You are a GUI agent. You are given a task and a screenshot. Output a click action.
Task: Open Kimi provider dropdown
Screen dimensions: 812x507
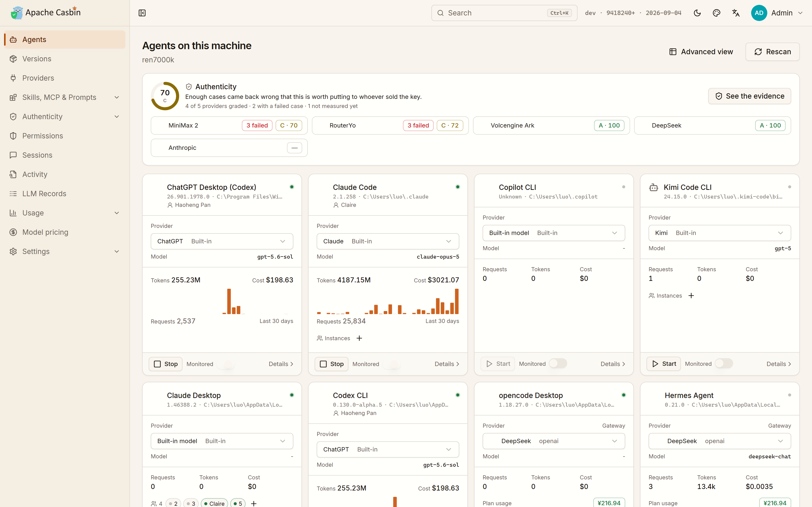tap(719, 233)
